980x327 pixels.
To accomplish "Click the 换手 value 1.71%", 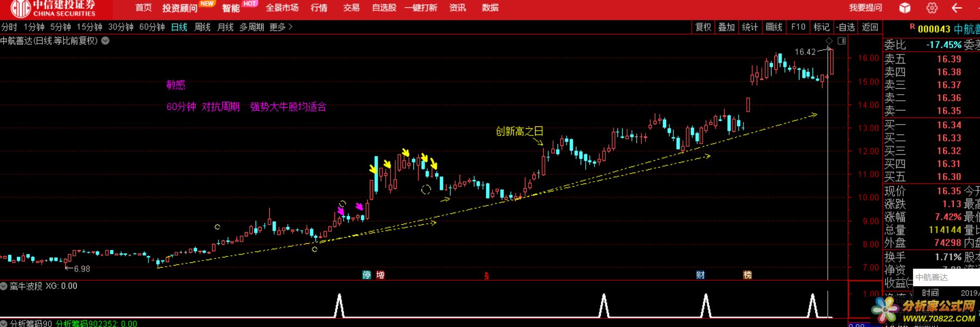I will point(948,256).
